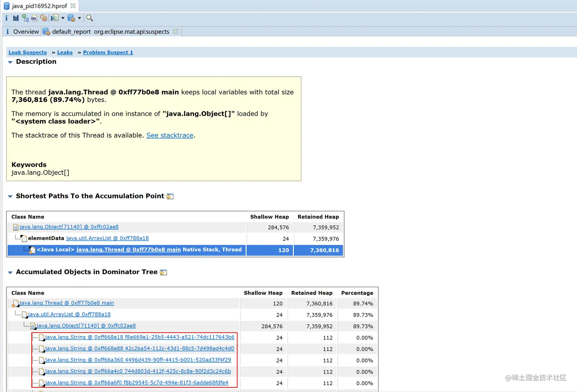Go to Leaks breadcrumb link
This screenshot has height=392, width=577.
coord(65,52)
